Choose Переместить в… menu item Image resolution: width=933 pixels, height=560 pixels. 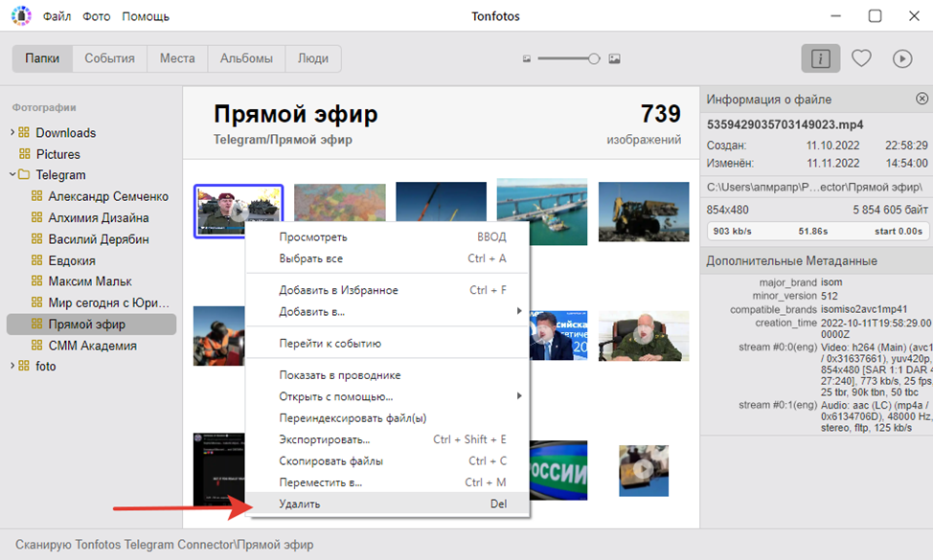[x=387, y=482]
